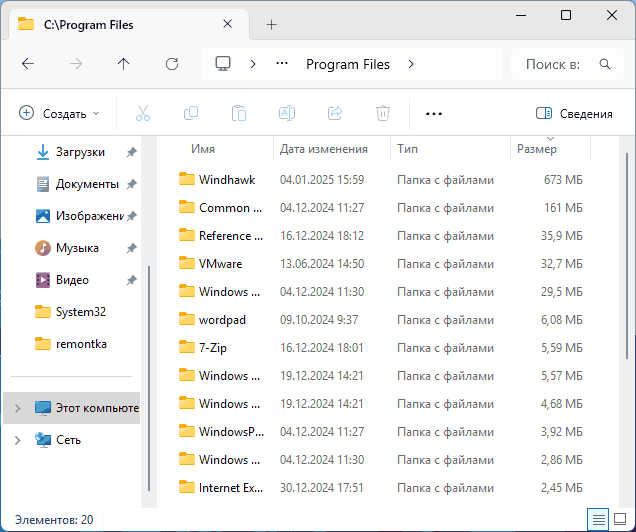
Task: Click the wordpad folder icon
Action: (x=187, y=319)
